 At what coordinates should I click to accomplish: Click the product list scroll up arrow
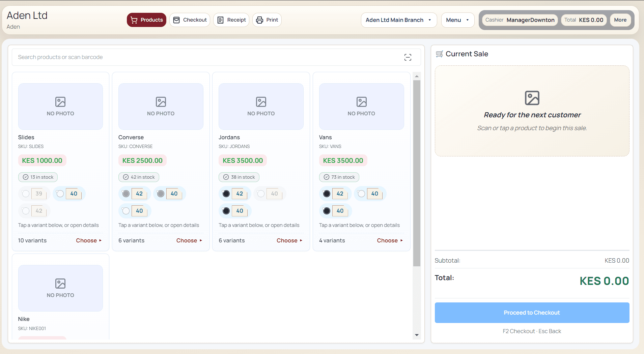click(417, 76)
